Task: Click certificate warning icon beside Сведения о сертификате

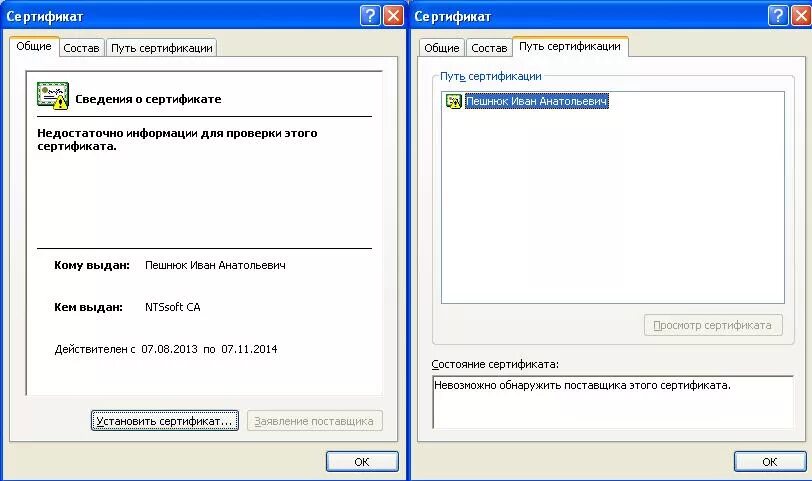Action: tap(53, 96)
